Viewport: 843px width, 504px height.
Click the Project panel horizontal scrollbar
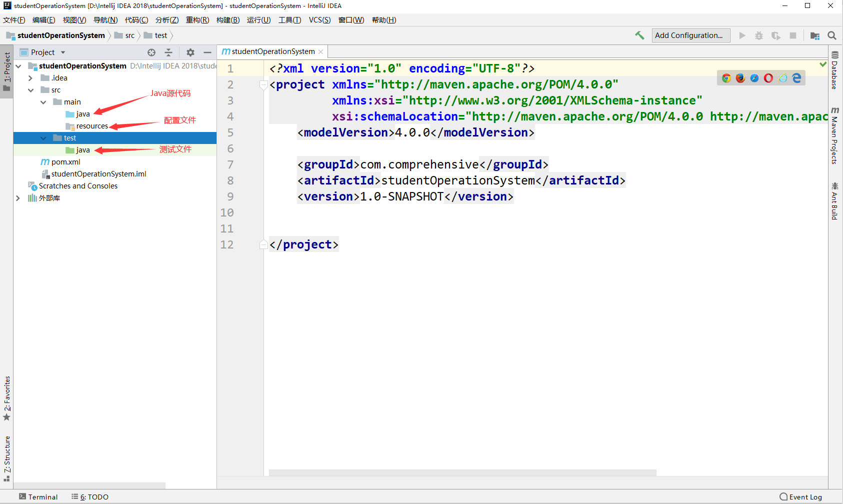[89, 485]
